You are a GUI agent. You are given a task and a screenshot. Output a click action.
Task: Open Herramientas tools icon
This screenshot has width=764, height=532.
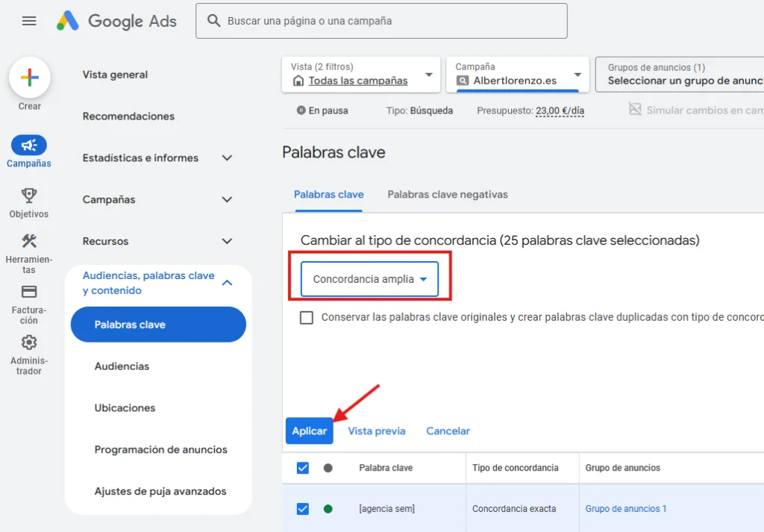click(x=29, y=241)
